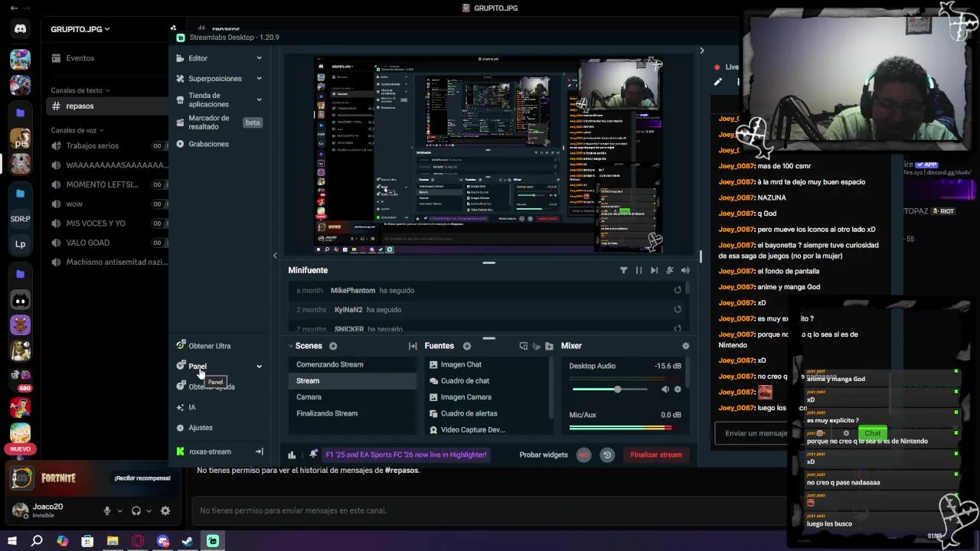
Task: Join the VALO GOAD voice channel
Action: click(88, 243)
